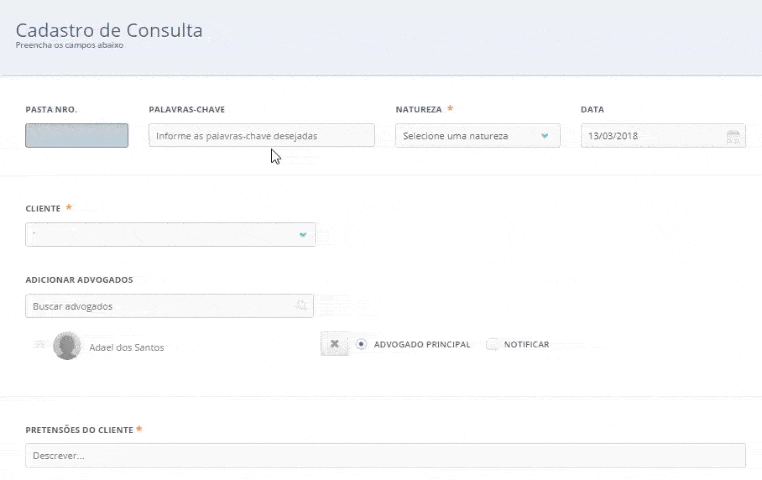Enable the Notificar checkbox
Screen dimensions: 762x480
492,344
